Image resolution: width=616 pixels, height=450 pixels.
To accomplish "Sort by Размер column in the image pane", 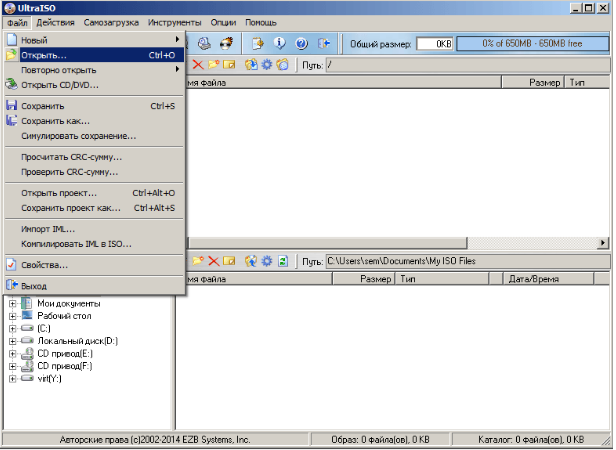I will coord(533,83).
